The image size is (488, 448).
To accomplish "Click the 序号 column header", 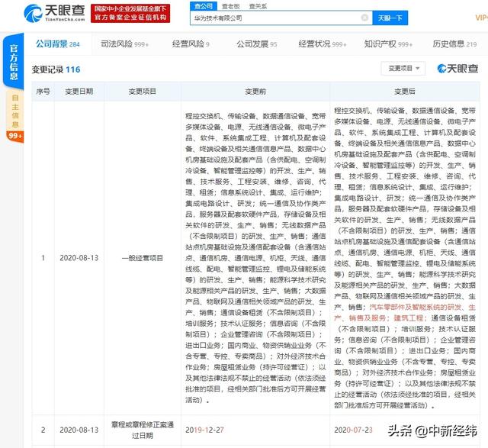I will [43, 92].
